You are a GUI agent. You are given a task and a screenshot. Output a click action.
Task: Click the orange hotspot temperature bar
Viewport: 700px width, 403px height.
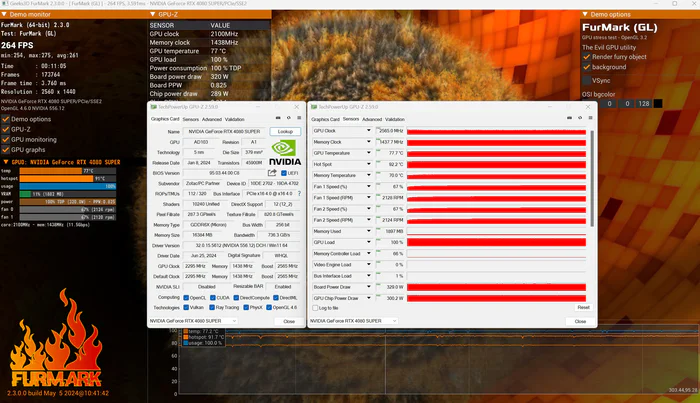click(x=57, y=179)
